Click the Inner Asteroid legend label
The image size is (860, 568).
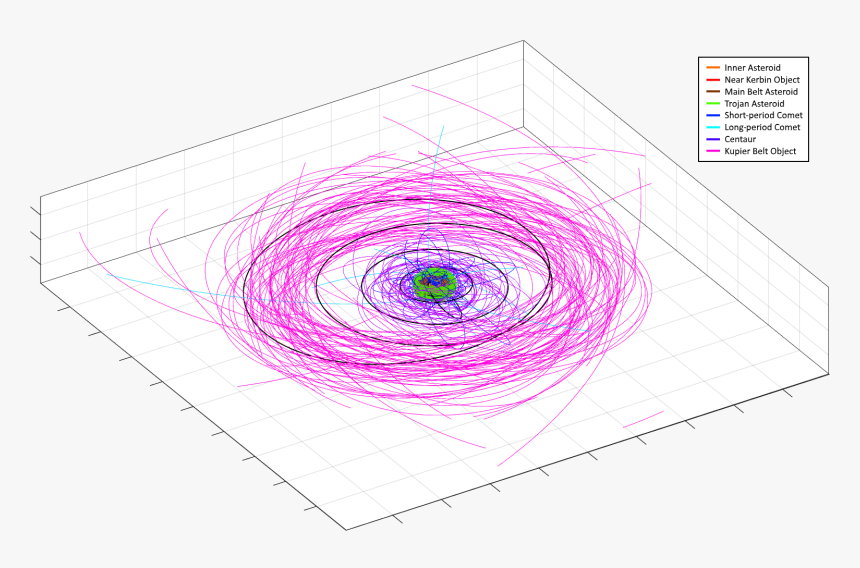pyautogui.click(x=752, y=68)
